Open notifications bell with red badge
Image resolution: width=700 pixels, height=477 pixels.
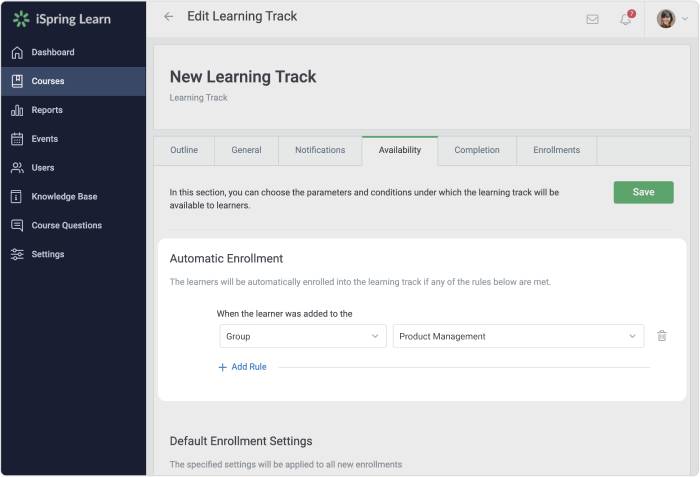pyautogui.click(x=626, y=19)
